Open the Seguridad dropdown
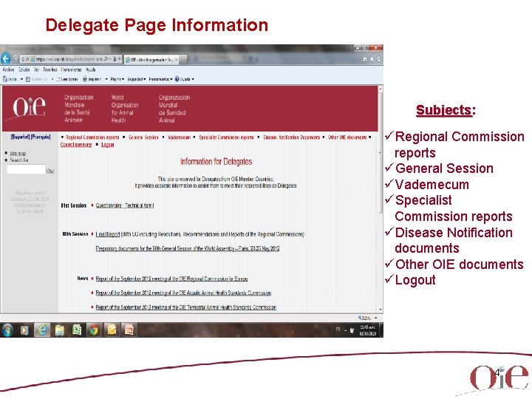 click(137, 79)
